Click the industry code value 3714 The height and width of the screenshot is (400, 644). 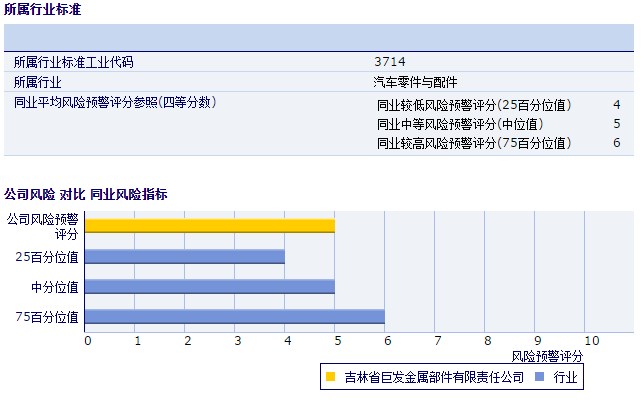point(389,62)
